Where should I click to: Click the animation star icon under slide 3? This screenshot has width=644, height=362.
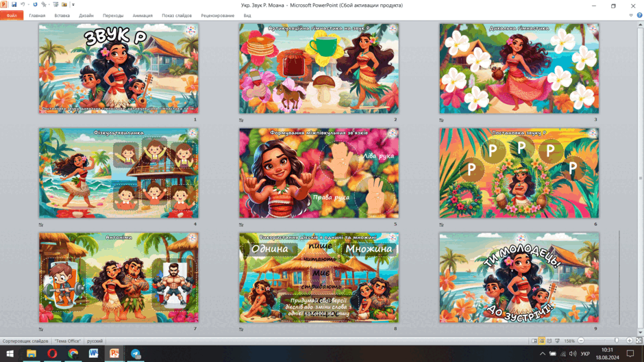(441, 120)
